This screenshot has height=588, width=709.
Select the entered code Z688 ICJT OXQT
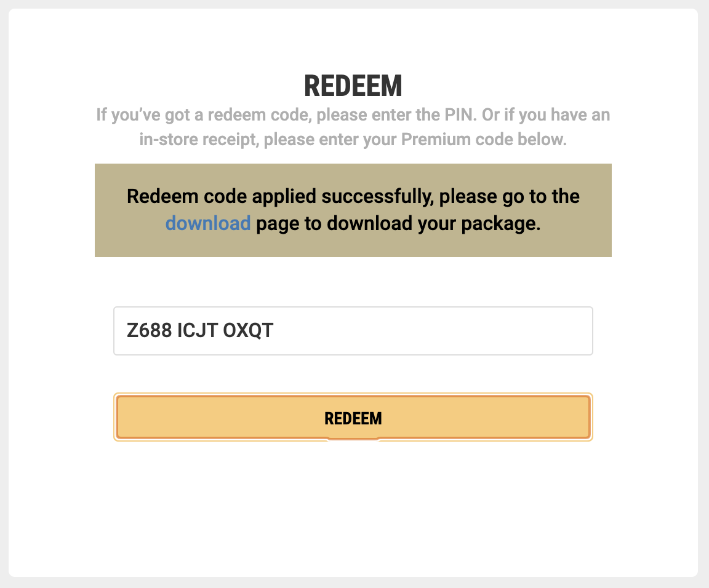[200, 331]
